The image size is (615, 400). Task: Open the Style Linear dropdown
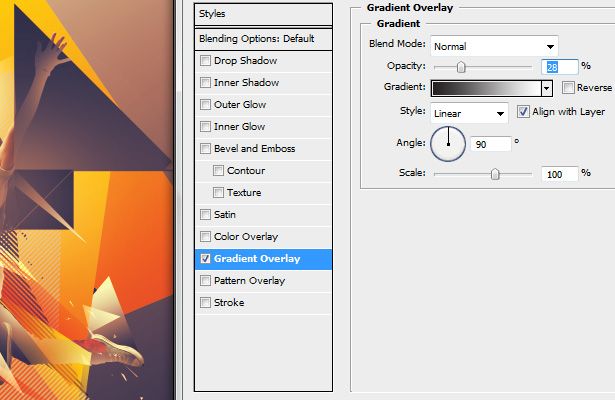click(469, 113)
